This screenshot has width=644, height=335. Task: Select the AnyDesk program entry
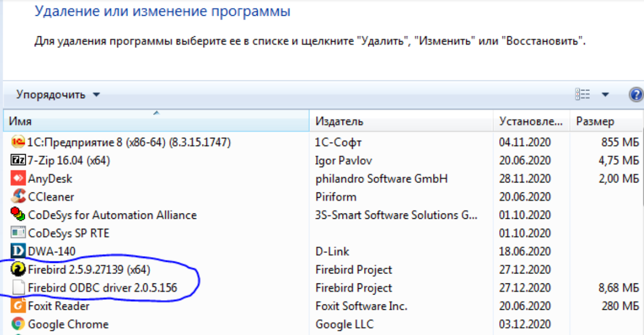[50, 179]
